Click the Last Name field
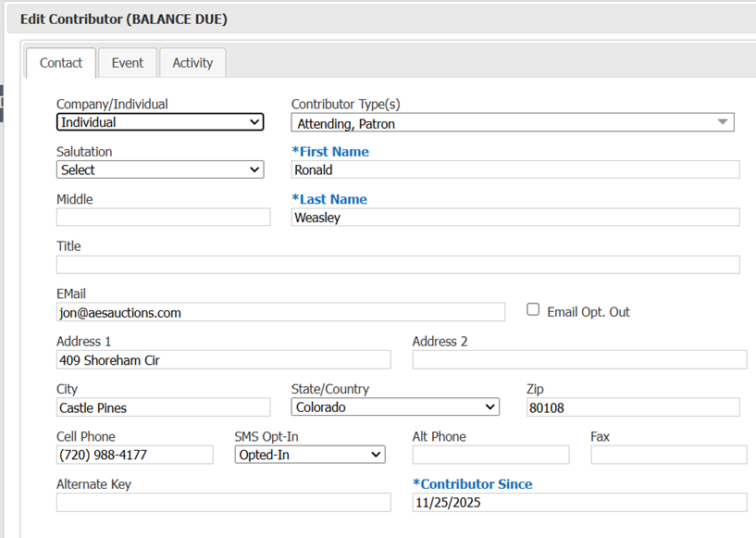This screenshot has height=538, width=756. click(x=515, y=218)
